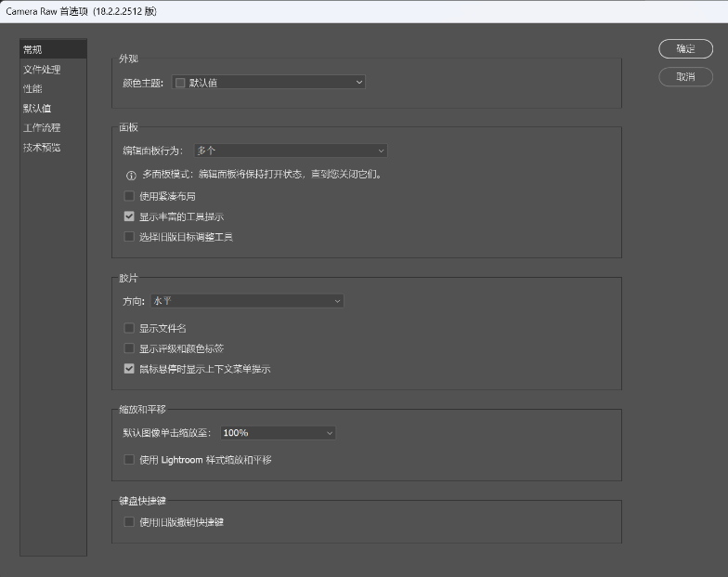Image resolution: width=728 pixels, height=577 pixels.
Task: Open the 方向 dropdown set to 水平
Action: click(x=246, y=301)
